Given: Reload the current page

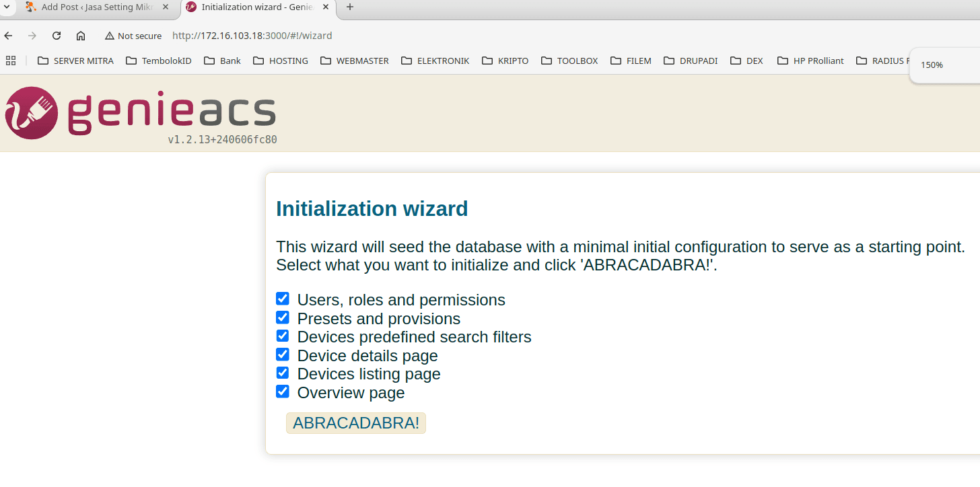Looking at the screenshot, I should click(x=56, y=35).
